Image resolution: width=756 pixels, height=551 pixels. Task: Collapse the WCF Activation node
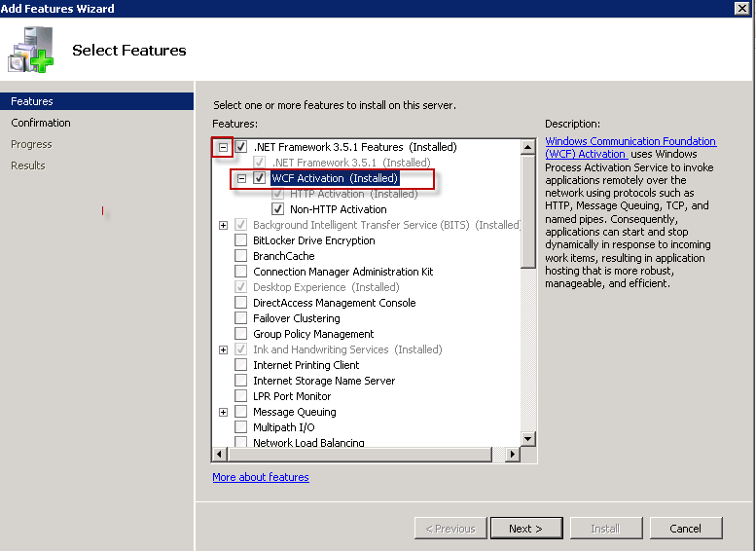(241, 178)
